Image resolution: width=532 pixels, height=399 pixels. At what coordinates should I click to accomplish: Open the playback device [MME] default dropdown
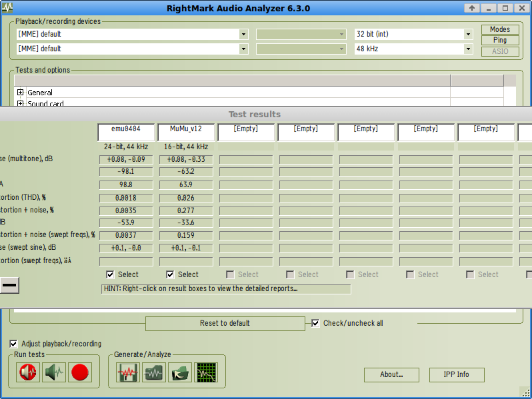tap(243, 34)
